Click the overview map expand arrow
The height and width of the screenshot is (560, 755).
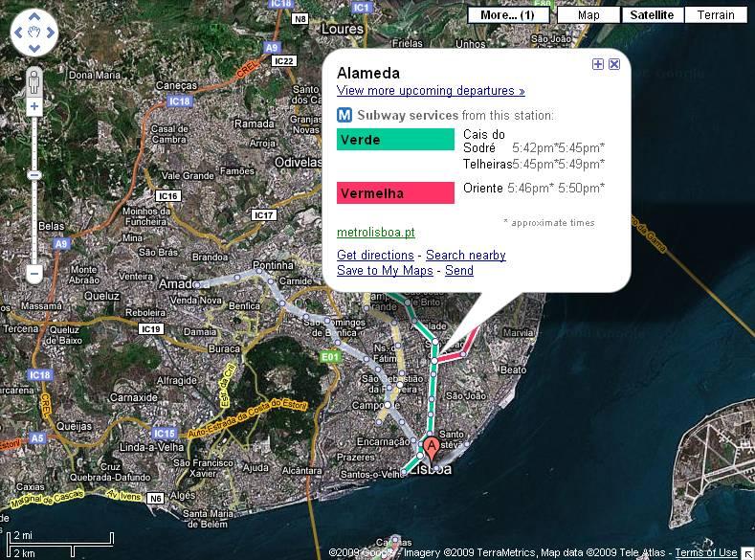pyautogui.click(x=748, y=553)
